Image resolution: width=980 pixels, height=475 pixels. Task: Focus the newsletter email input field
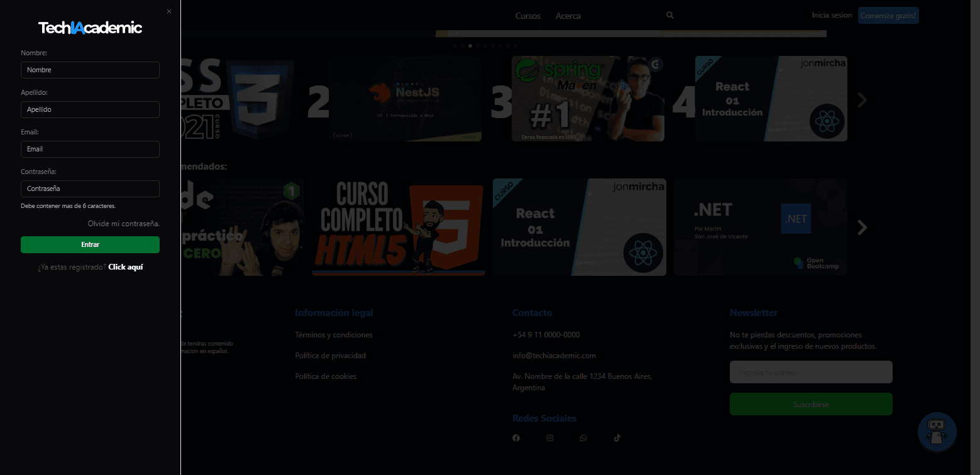[811, 372]
